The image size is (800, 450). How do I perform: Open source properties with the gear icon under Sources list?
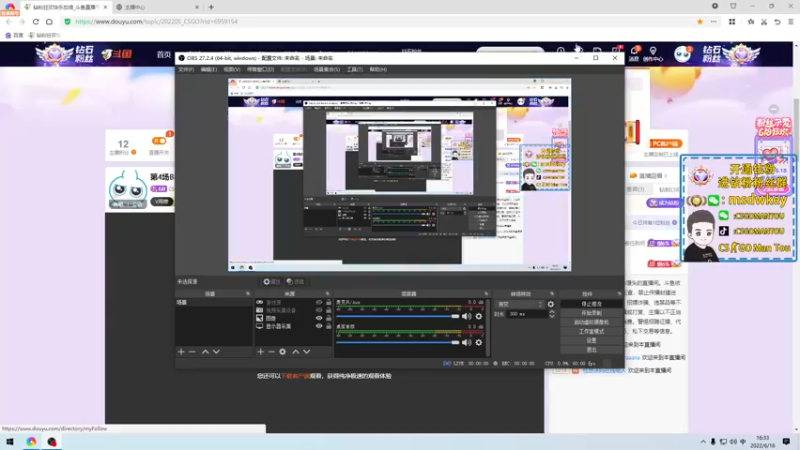(x=283, y=352)
